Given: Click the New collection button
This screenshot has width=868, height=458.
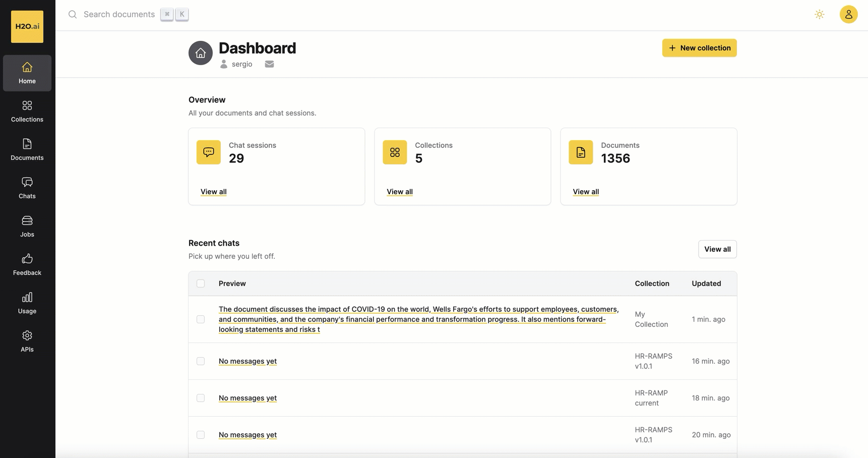Looking at the screenshot, I should (700, 48).
